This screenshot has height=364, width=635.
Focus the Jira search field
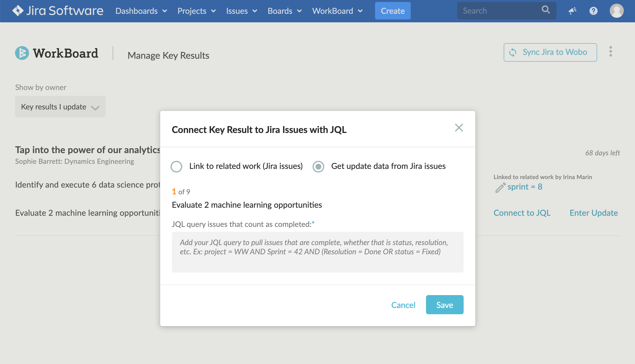click(507, 11)
